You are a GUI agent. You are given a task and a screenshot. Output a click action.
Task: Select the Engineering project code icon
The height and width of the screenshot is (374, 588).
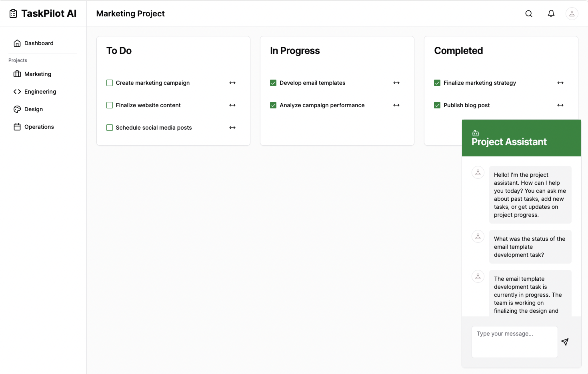[17, 91]
